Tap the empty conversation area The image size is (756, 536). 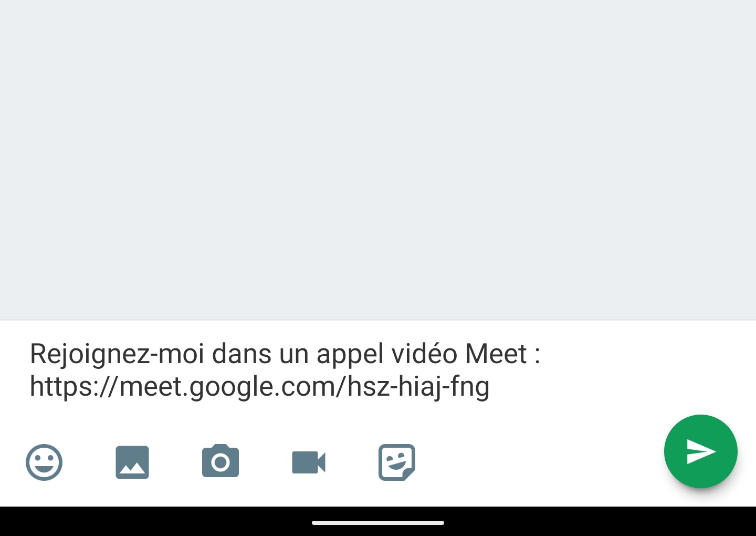coord(378,158)
